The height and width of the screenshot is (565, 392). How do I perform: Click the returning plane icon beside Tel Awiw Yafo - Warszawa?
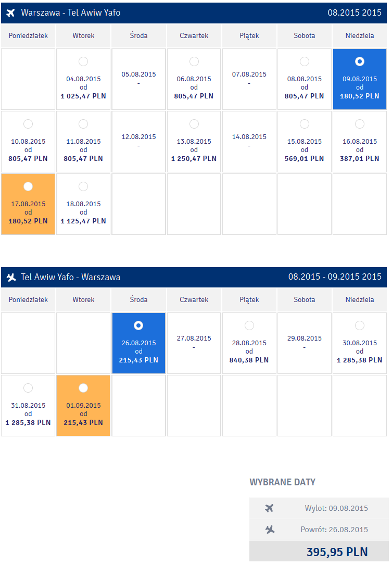[11, 277]
